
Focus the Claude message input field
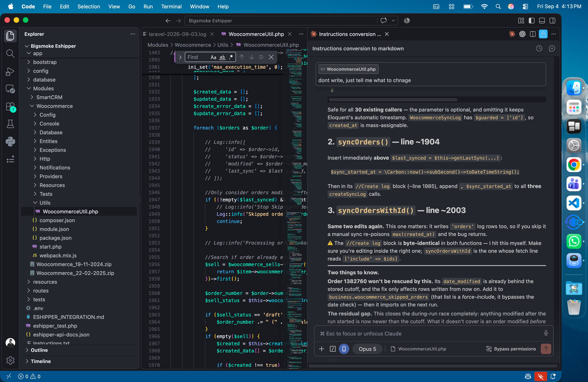pos(430,333)
